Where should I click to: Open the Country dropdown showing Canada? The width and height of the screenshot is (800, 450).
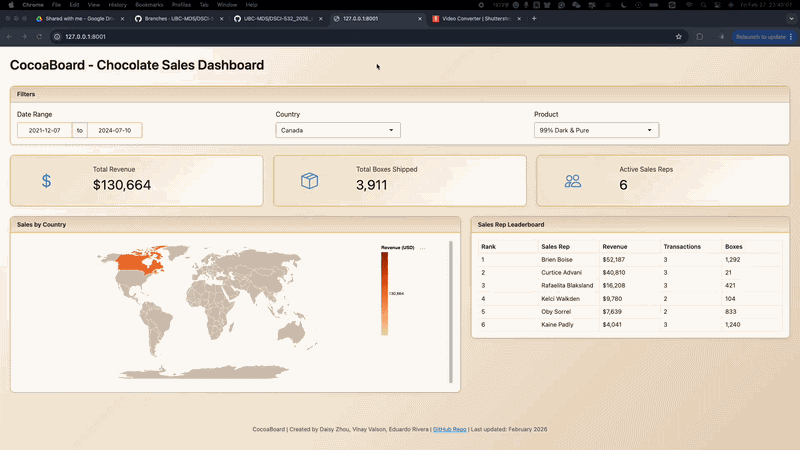pyautogui.click(x=338, y=130)
